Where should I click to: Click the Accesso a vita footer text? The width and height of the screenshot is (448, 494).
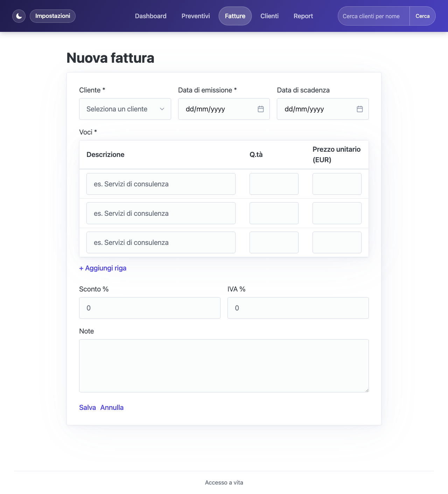[x=224, y=482]
